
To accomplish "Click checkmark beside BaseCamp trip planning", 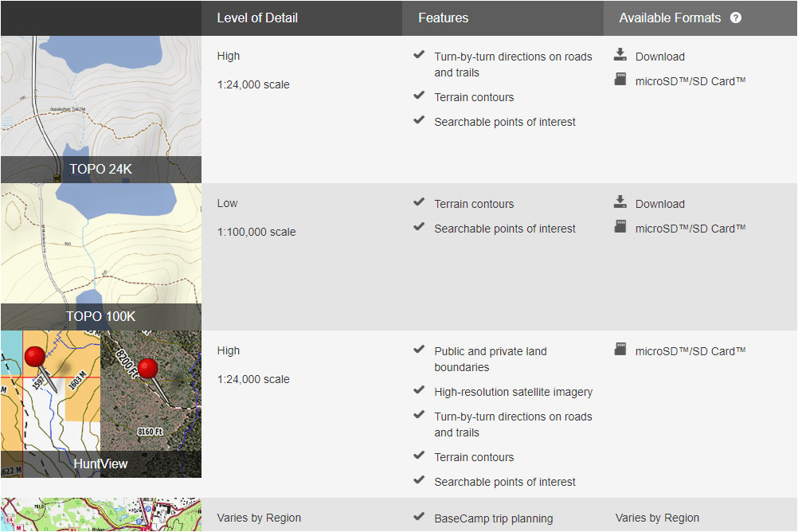I will tap(419, 517).
